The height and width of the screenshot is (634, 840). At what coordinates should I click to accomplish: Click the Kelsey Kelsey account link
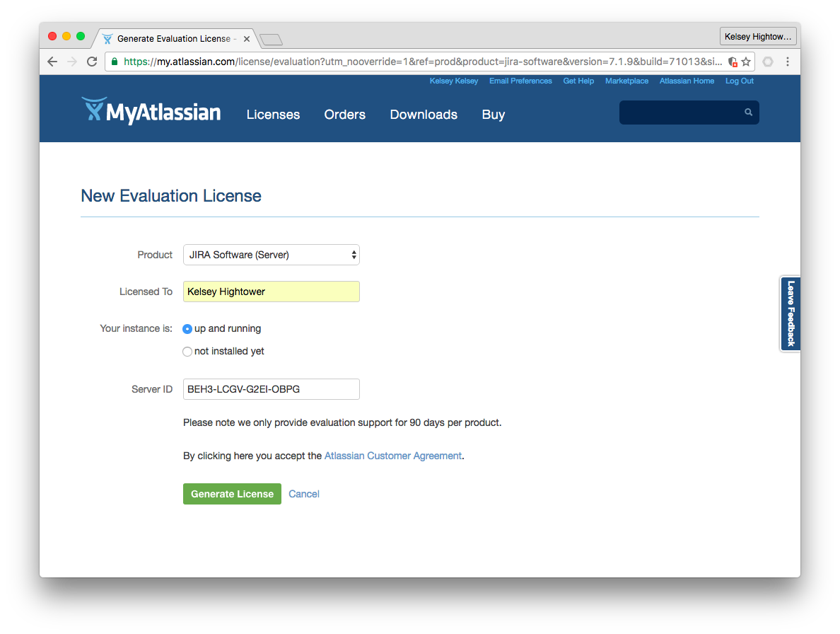(454, 81)
